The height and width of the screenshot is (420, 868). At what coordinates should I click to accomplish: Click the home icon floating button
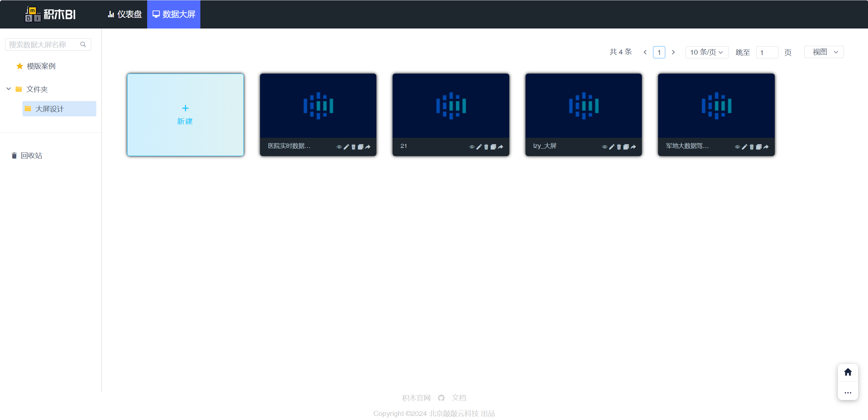pyautogui.click(x=848, y=372)
